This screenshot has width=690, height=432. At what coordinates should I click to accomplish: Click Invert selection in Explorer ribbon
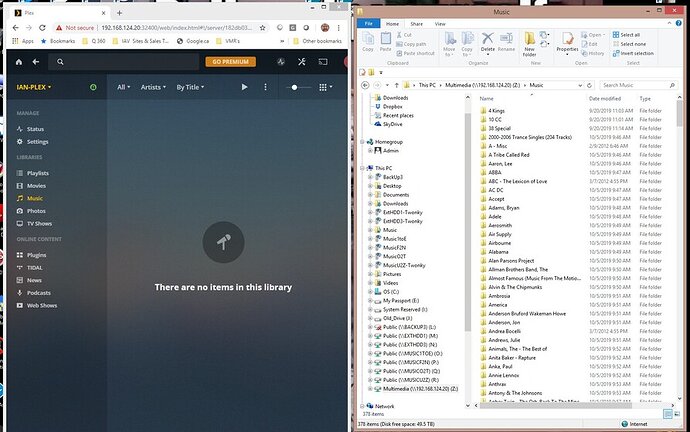pos(633,53)
